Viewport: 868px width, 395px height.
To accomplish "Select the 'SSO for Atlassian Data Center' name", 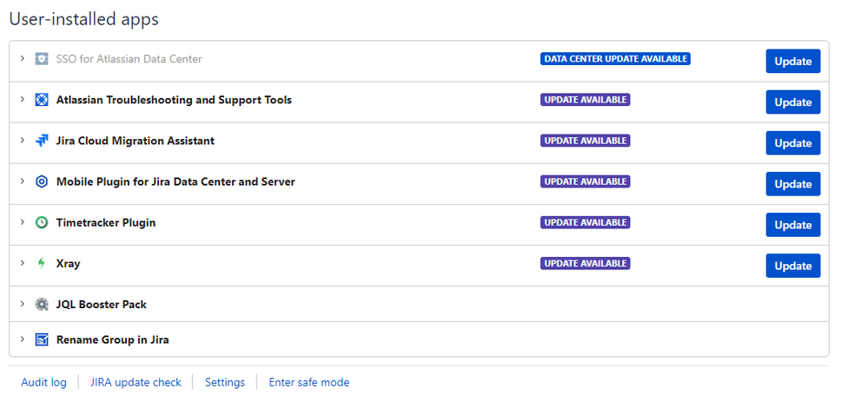I will [x=129, y=59].
